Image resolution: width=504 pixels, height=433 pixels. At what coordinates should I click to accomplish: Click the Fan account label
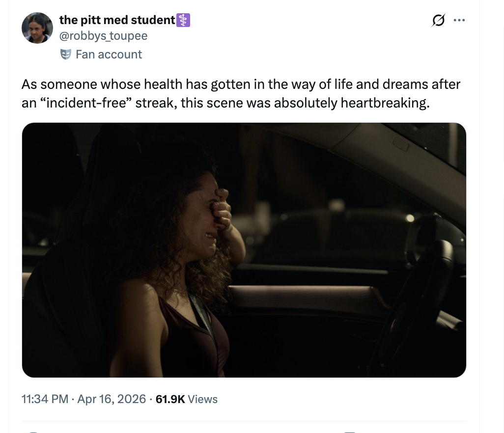coord(109,54)
